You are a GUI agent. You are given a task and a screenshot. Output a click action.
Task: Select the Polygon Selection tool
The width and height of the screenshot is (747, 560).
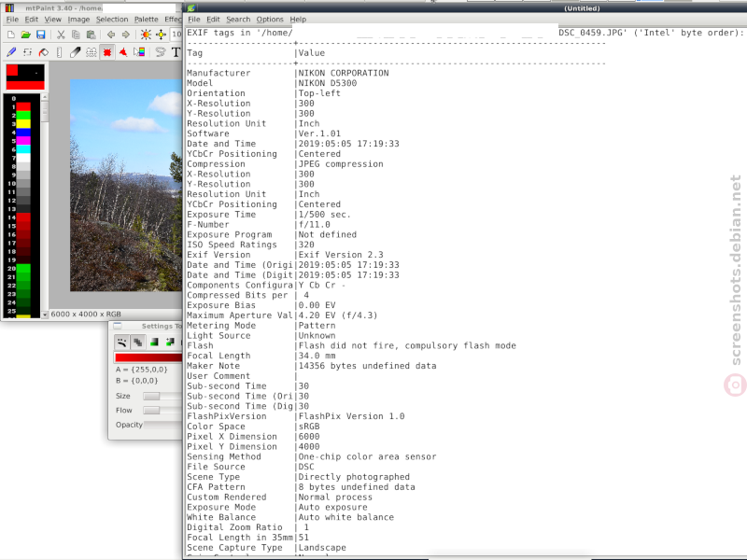[123, 52]
